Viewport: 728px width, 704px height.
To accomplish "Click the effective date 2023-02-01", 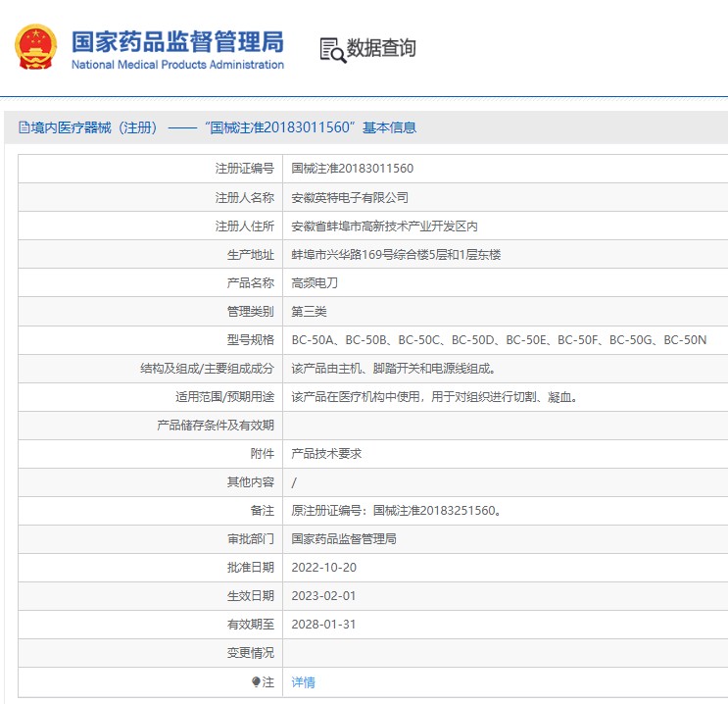I will click(322, 596).
